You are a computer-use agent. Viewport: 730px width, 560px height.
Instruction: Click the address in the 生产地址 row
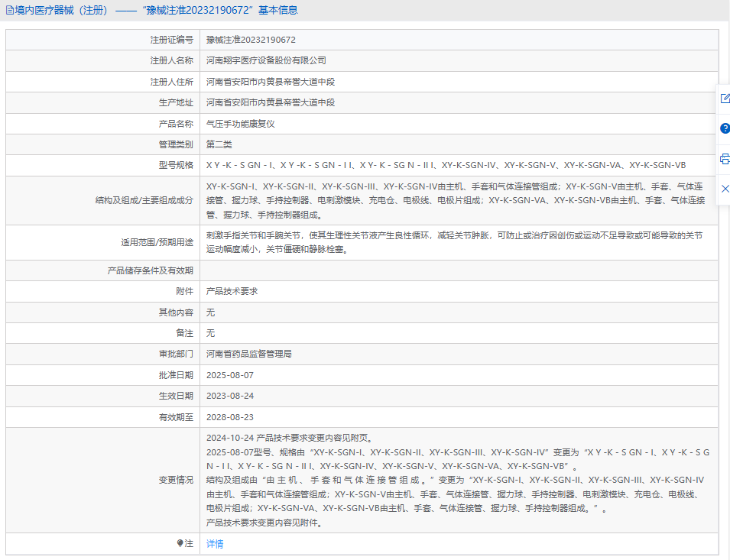coord(271,102)
